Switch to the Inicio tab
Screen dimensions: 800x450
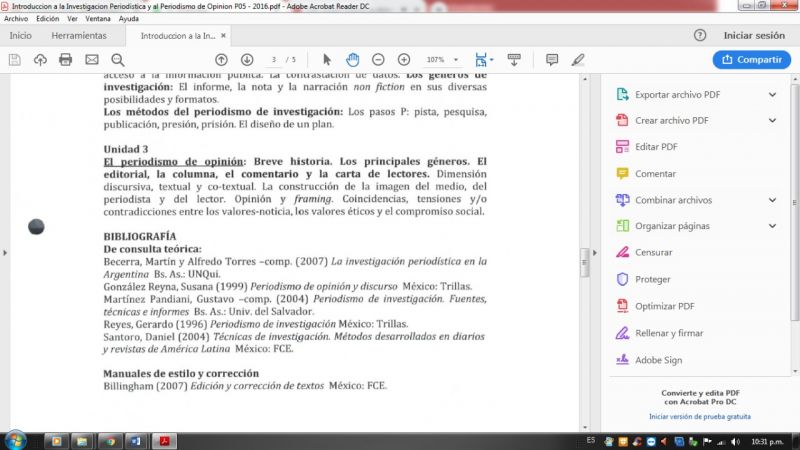pos(20,36)
